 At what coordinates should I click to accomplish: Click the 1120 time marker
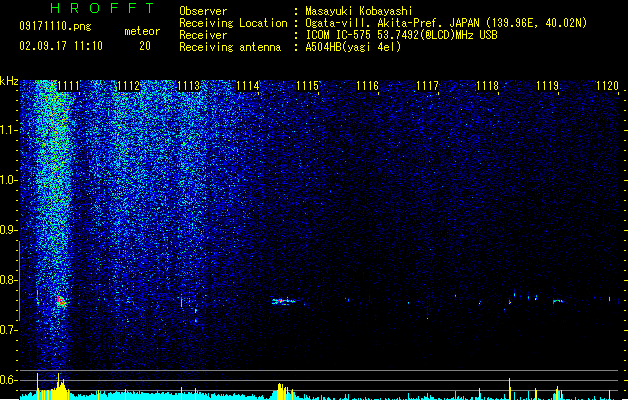tap(607, 86)
